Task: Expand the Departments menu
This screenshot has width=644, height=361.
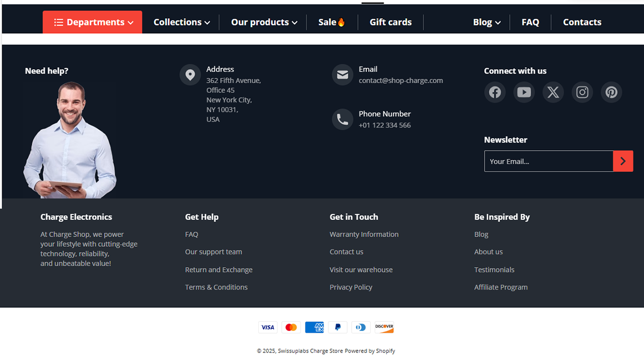Action: [x=92, y=22]
